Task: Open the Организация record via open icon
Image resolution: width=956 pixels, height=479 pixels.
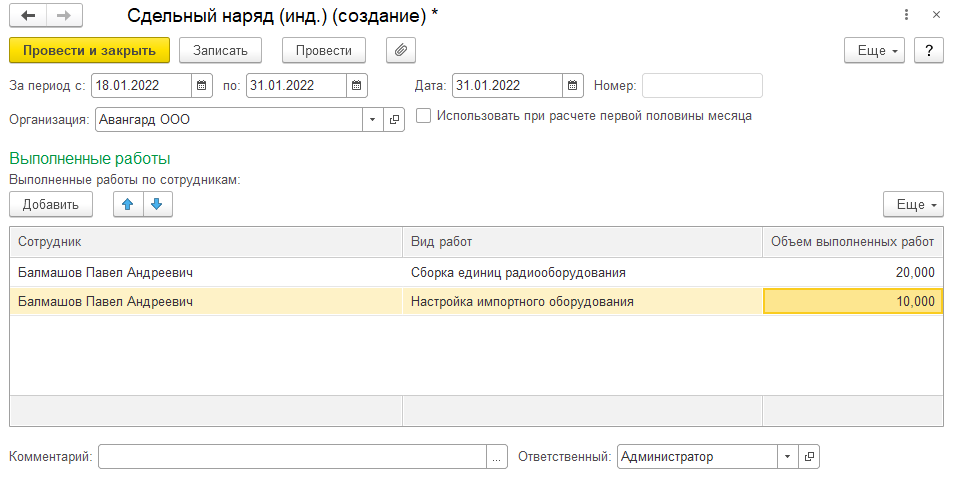Action: (x=393, y=120)
